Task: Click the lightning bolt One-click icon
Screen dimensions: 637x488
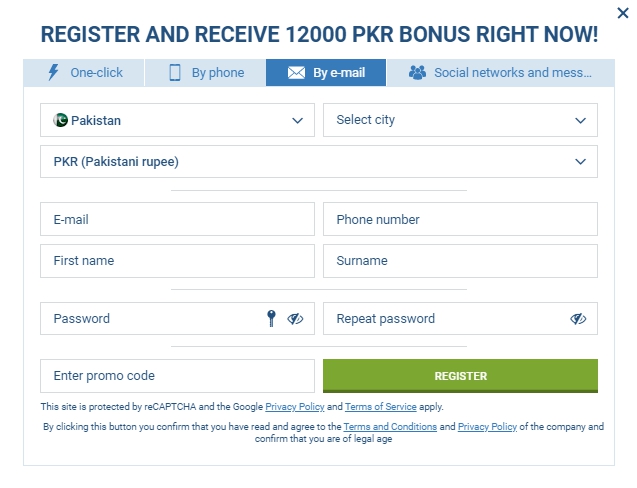Action: tap(53, 72)
